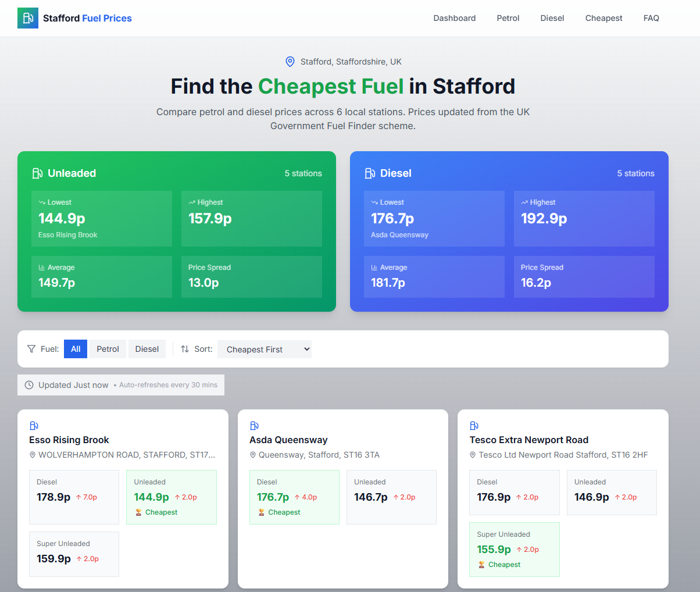Click the Unleaded price spread 13.0p
This screenshot has width=700, height=592.
pos(203,283)
